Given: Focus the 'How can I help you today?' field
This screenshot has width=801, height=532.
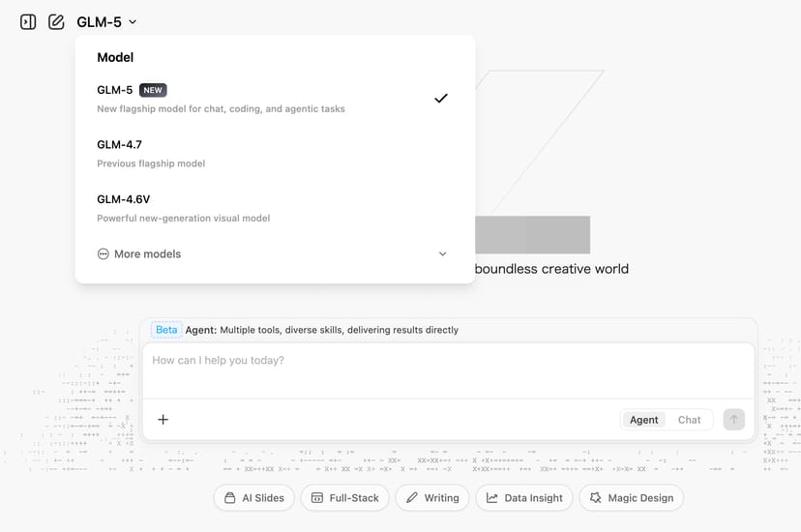Looking at the screenshot, I should pyautogui.click(x=449, y=370).
